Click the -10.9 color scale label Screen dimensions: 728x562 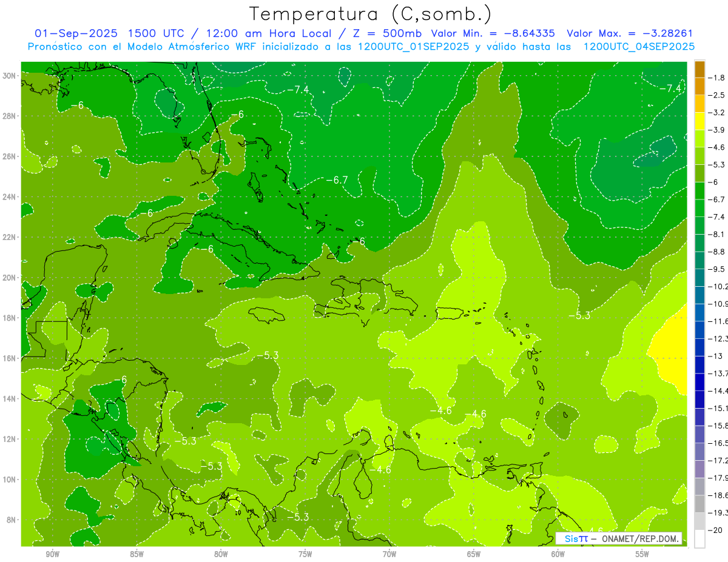coord(718,304)
